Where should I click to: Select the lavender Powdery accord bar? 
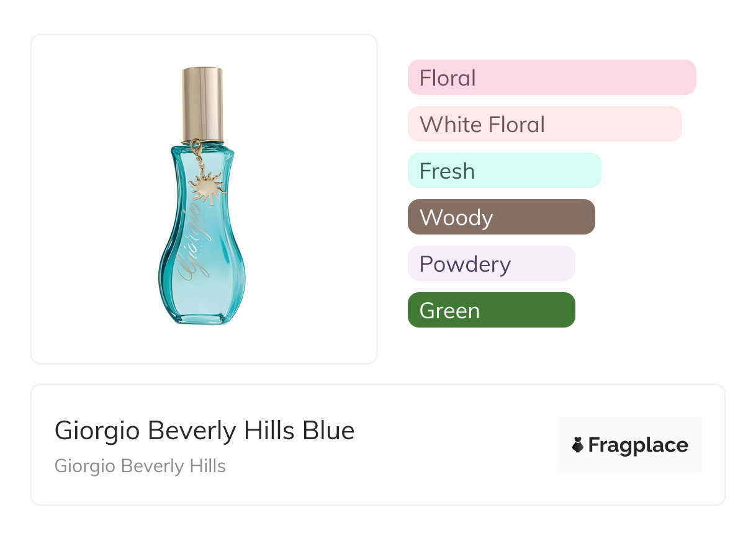(491, 264)
